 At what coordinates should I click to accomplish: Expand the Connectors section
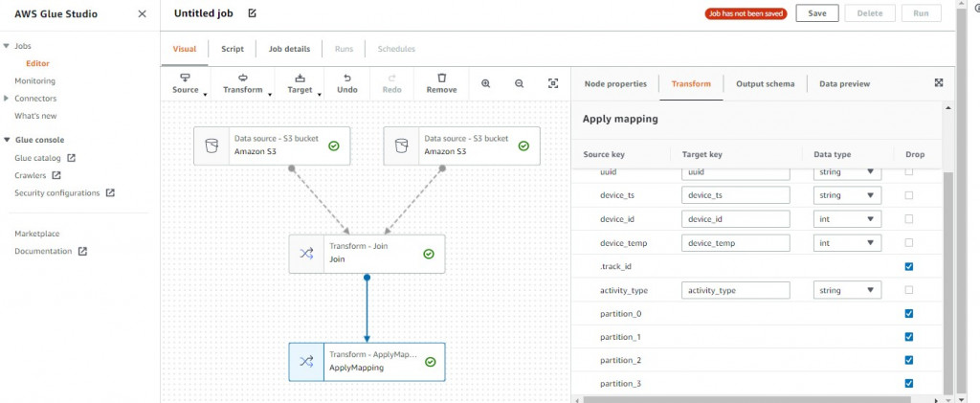(7, 98)
